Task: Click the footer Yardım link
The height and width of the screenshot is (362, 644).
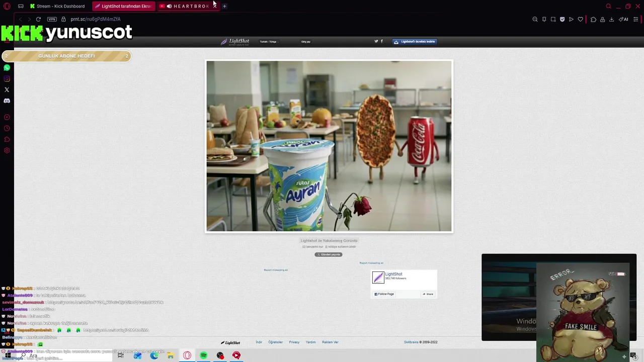Action: [310, 342]
